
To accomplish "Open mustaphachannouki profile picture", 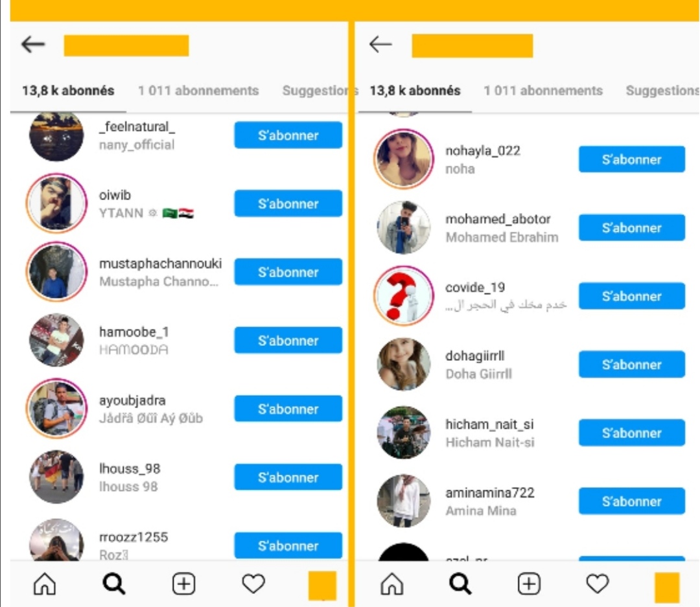I will 56,271.
